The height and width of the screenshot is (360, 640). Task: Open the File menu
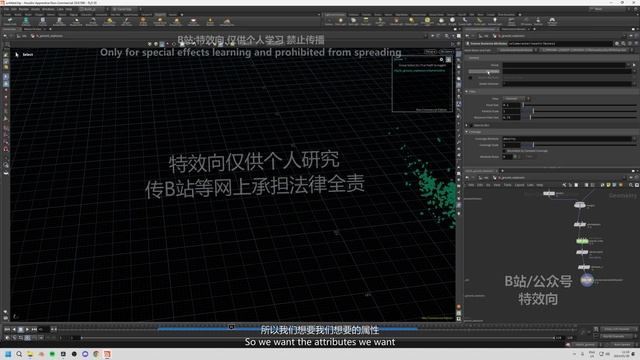[6, 9]
